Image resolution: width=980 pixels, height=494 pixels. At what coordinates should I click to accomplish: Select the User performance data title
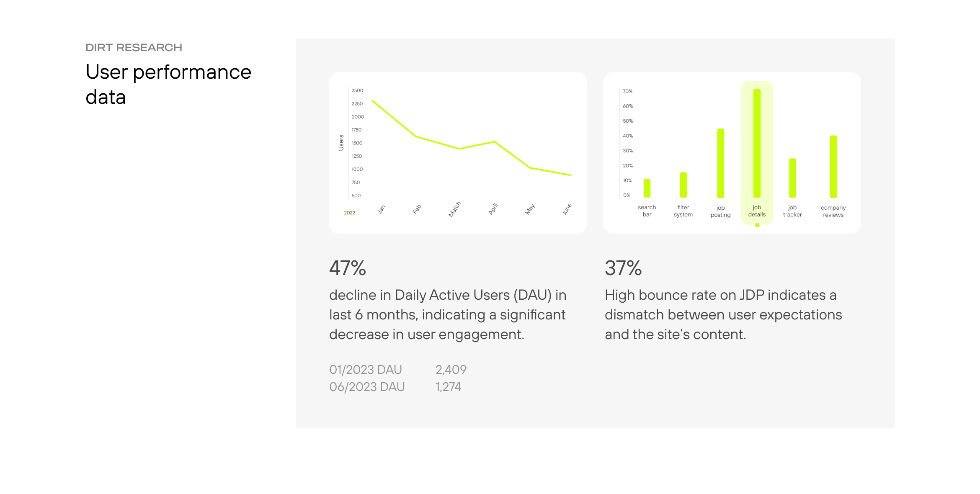168,84
